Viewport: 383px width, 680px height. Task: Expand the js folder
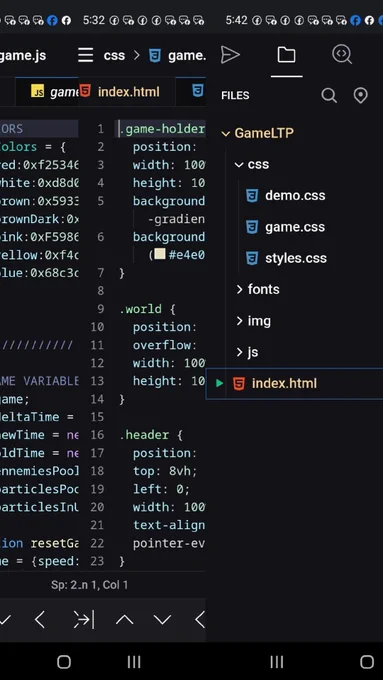tap(239, 352)
